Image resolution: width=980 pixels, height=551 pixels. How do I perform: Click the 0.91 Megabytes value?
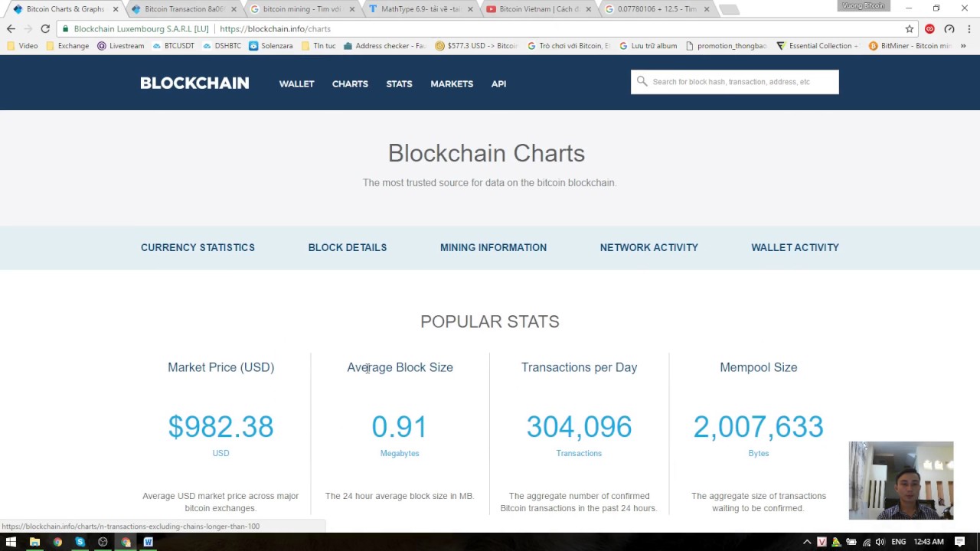pyautogui.click(x=400, y=427)
